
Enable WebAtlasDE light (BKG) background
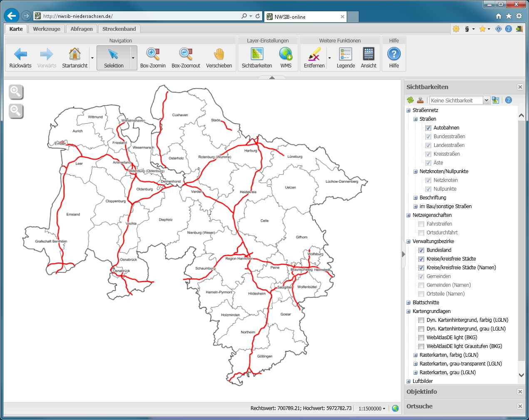click(421, 338)
